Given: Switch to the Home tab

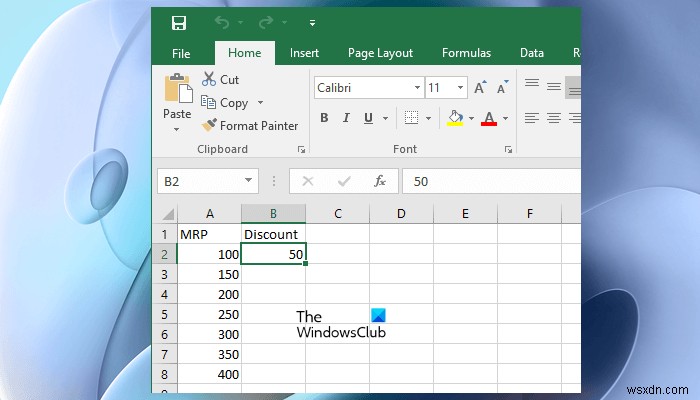Looking at the screenshot, I should [x=245, y=53].
